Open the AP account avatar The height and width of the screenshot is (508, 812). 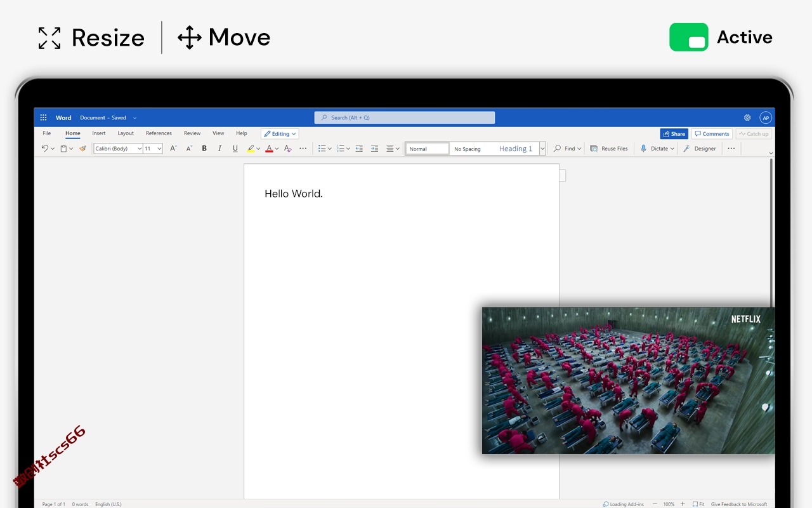click(x=766, y=117)
